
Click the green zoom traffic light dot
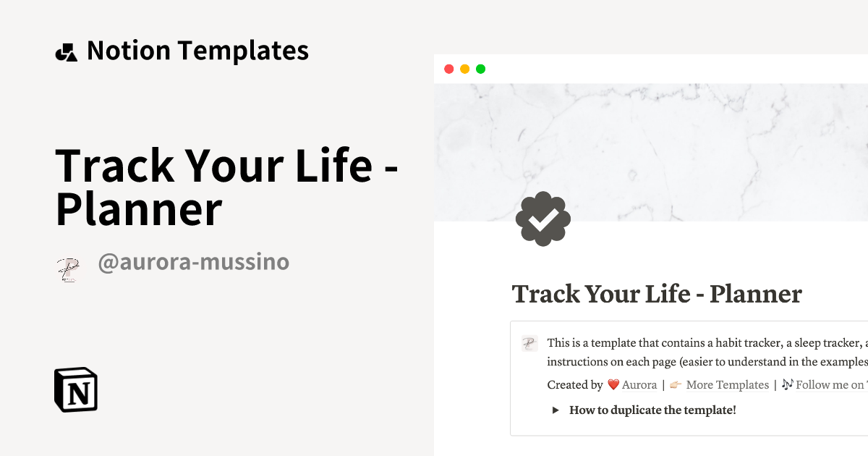pyautogui.click(x=480, y=68)
